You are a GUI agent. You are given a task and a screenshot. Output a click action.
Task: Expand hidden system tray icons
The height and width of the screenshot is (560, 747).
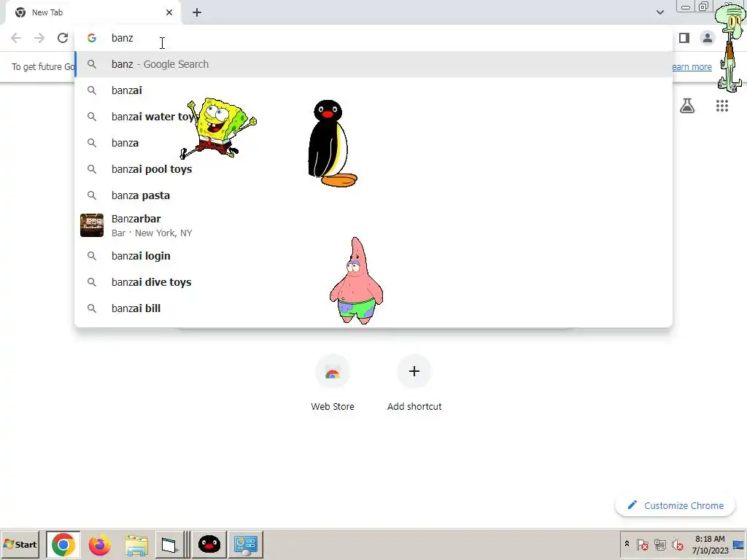click(627, 544)
